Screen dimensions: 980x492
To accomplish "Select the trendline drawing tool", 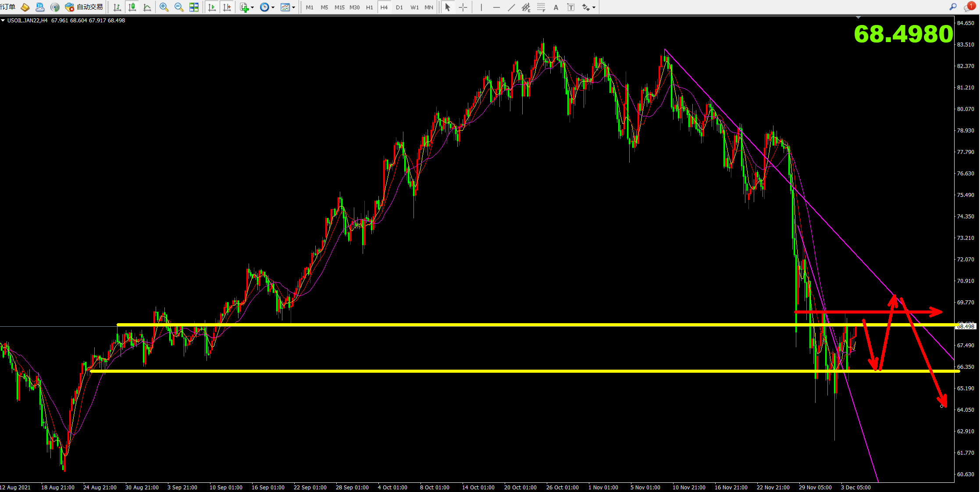I will [x=511, y=7].
